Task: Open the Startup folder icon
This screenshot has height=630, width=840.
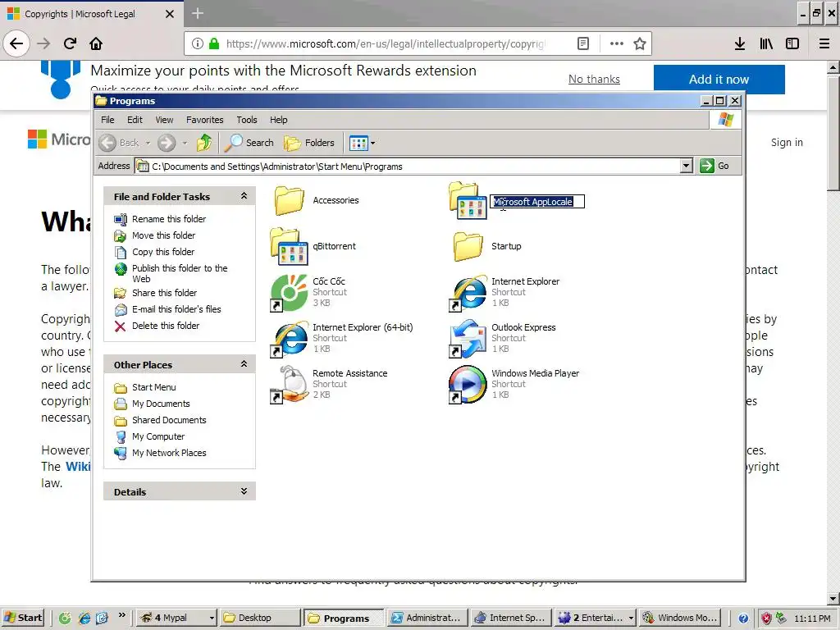Action: (468, 246)
